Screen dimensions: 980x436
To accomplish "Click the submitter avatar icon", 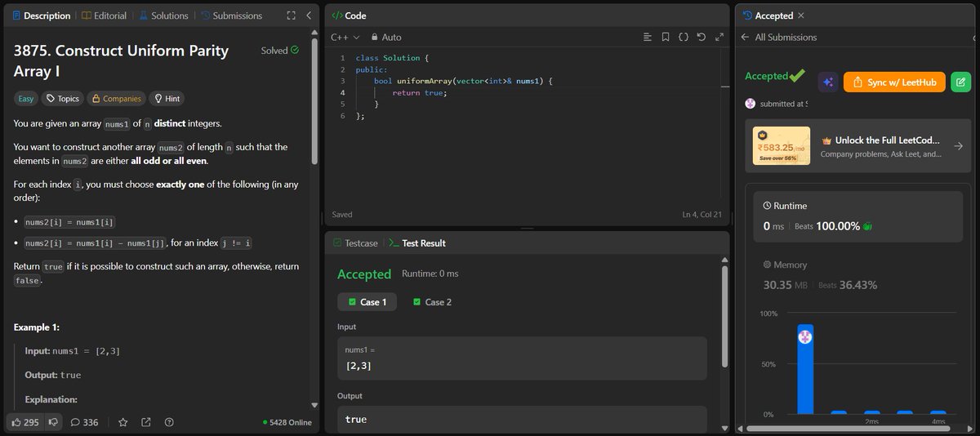I will tap(751, 104).
